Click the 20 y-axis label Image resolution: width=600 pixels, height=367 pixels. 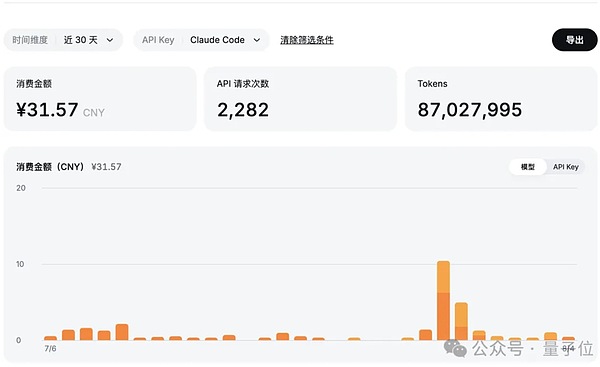pyautogui.click(x=21, y=188)
